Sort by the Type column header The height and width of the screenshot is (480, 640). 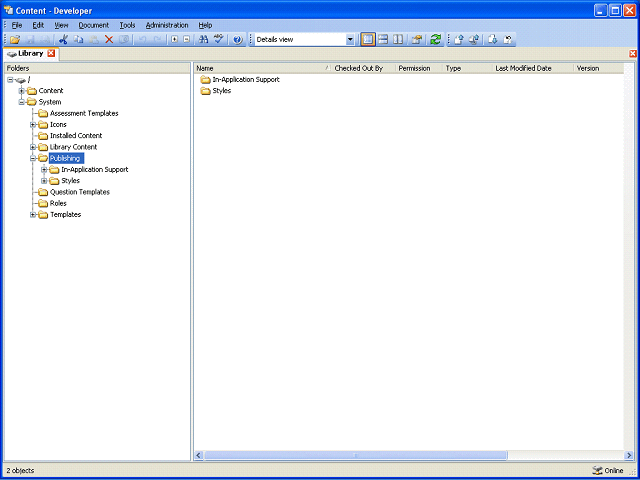pos(468,68)
